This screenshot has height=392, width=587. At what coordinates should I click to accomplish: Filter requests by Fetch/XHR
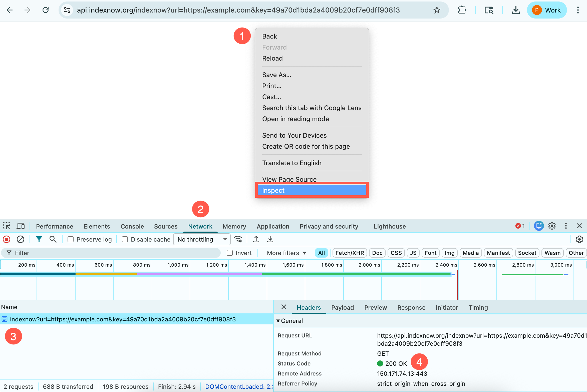click(x=349, y=253)
